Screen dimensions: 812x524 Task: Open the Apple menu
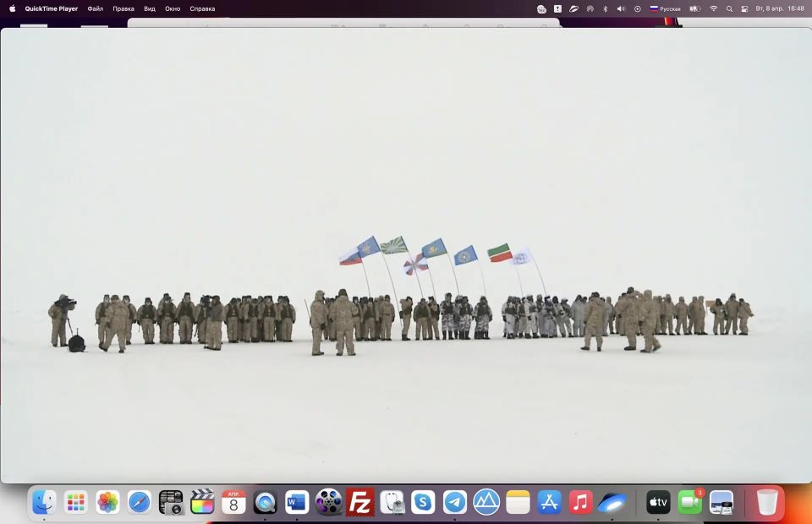click(13, 8)
